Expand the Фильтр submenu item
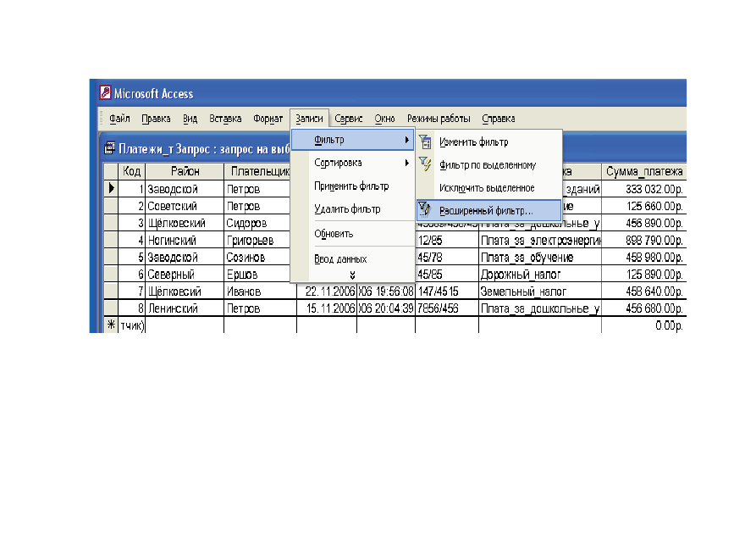Viewport: 756px width, 533px height. [x=352, y=140]
